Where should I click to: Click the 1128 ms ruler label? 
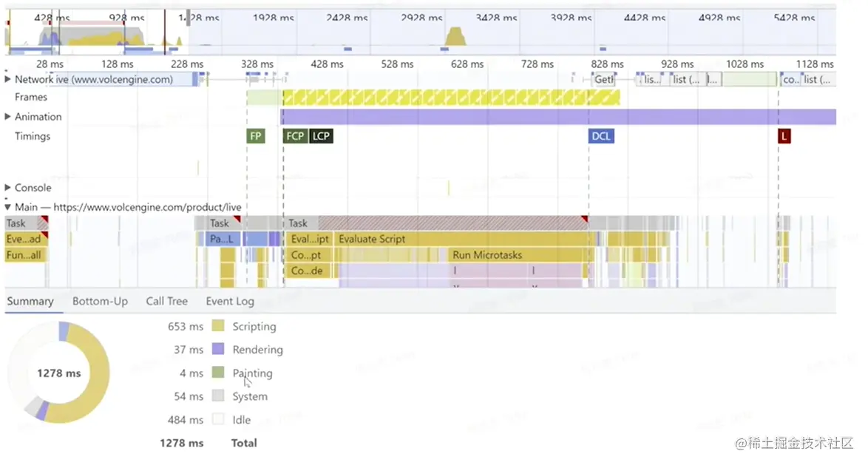click(x=815, y=64)
